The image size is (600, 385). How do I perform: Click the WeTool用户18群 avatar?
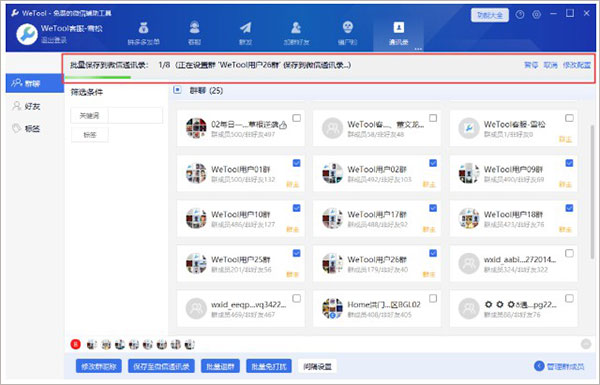(469, 218)
